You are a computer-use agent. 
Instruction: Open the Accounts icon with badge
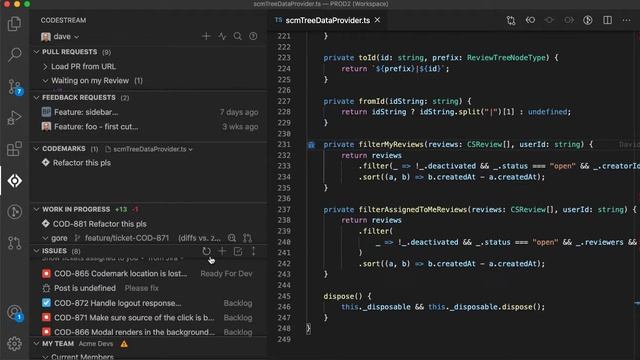(14, 313)
